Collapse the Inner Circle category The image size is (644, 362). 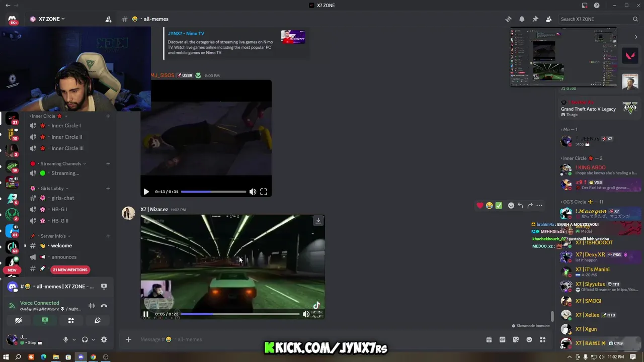(49, 116)
